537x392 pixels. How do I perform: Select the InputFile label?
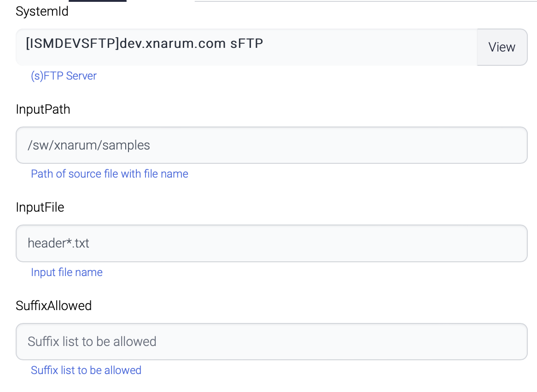click(40, 208)
